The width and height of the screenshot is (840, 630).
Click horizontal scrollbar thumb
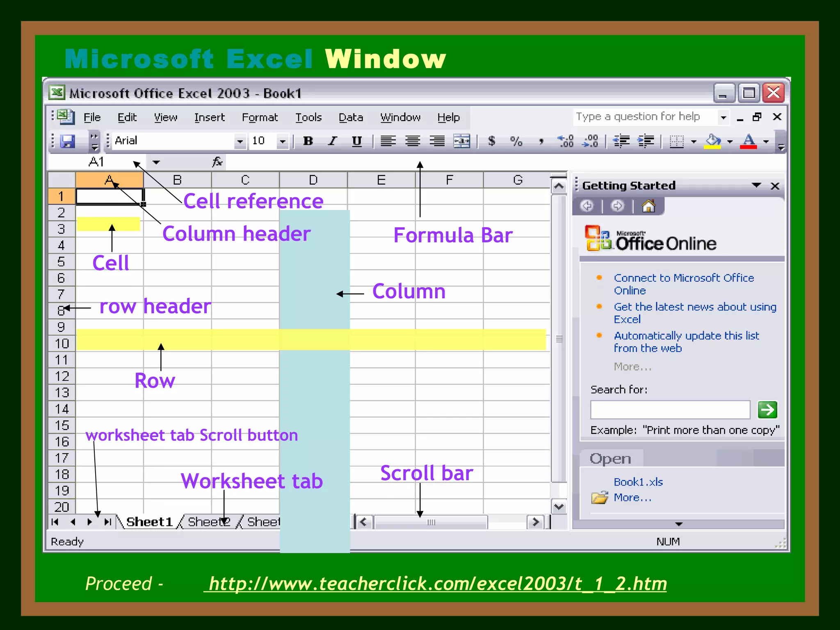[431, 522]
